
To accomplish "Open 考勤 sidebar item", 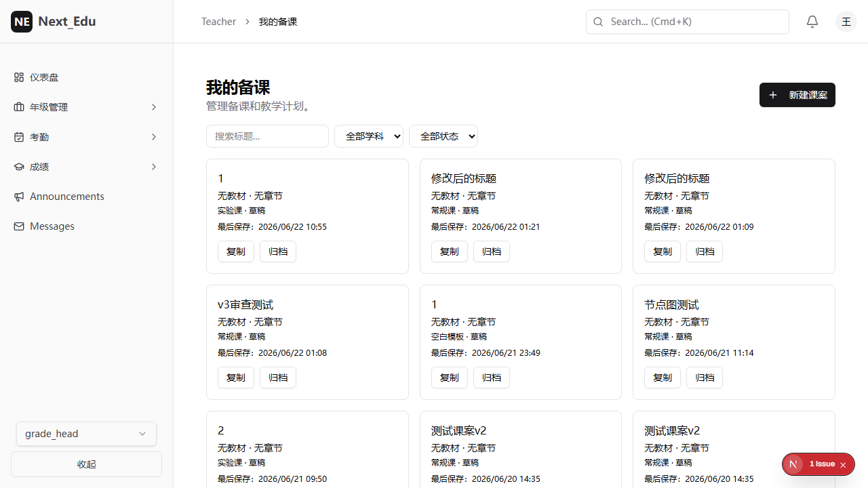I will [87, 137].
